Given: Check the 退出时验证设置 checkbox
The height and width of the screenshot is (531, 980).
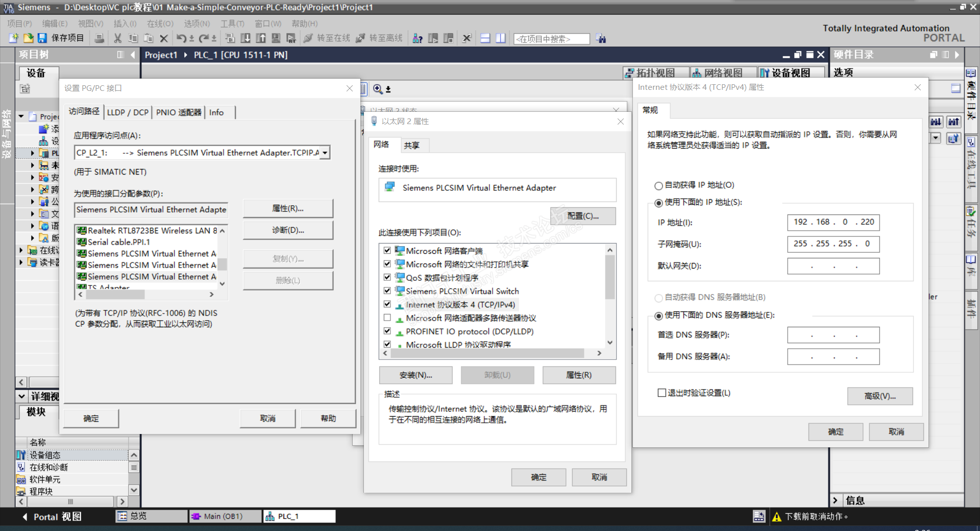Looking at the screenshot, I should point(662,393).
